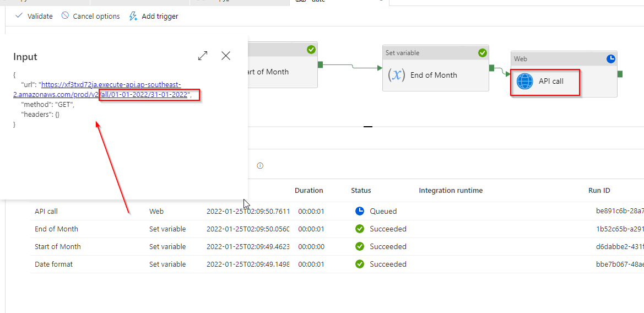Click the queued clock icon on Web activity
Screen dimensions: 644x313
pos(611,59)
